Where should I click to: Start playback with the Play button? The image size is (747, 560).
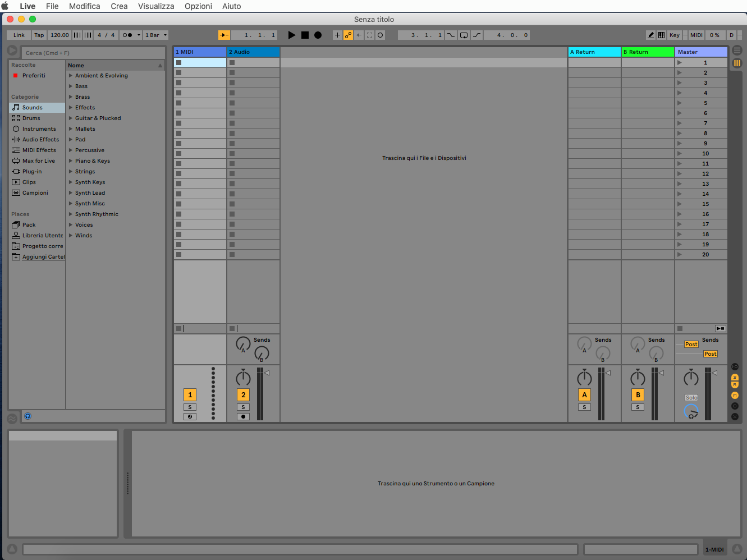coord(292,35)
